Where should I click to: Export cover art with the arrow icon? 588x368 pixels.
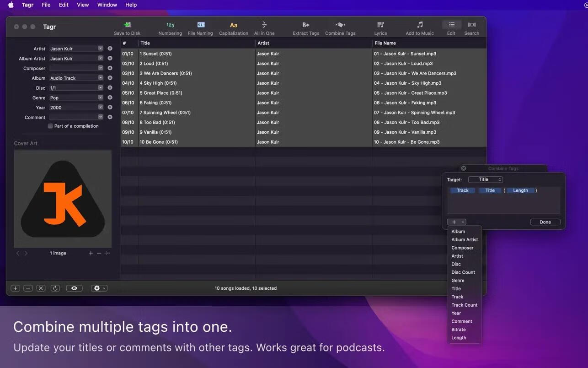click(107, 253)
